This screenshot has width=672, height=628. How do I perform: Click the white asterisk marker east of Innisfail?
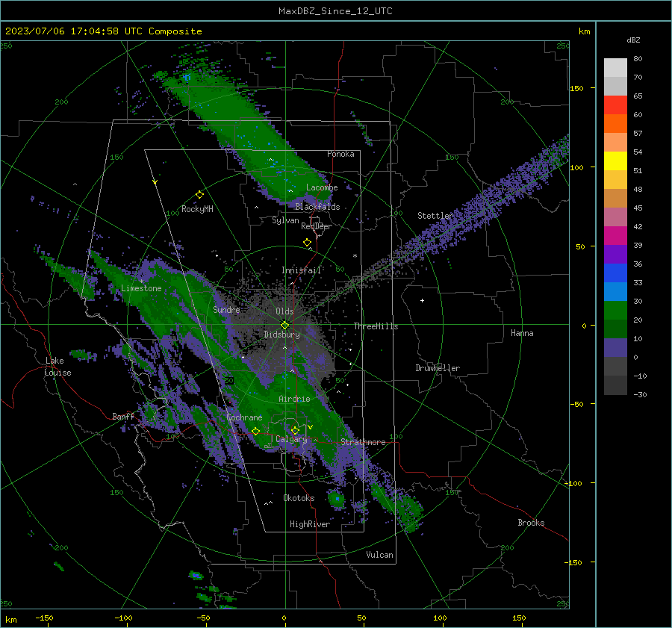pyautogui.click(x=355, y=256)
